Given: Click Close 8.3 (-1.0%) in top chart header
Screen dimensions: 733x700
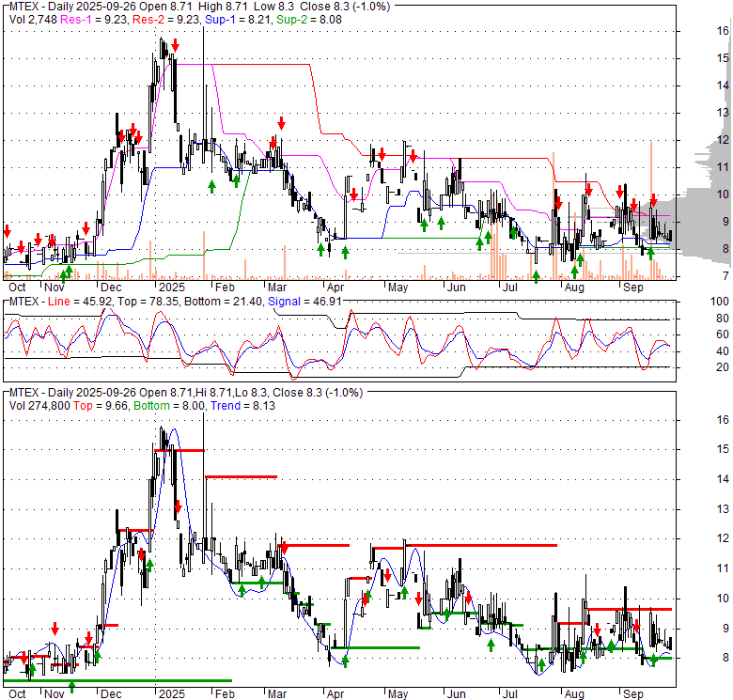Looking at the screenshot, I should pos(345,7).
